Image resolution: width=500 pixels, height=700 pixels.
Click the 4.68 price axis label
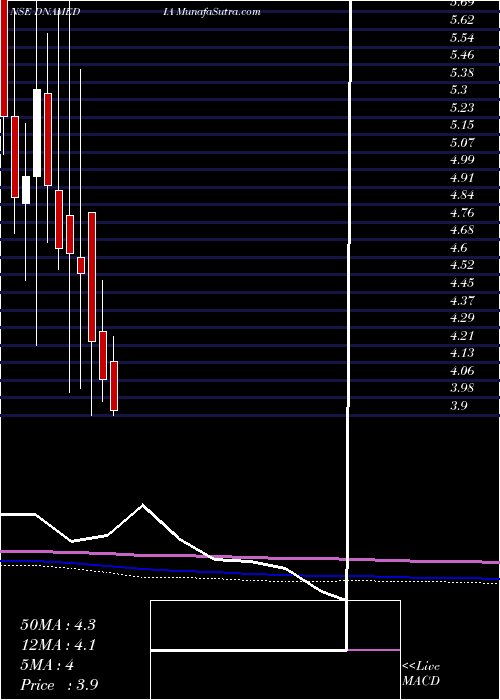click(462, 230)
